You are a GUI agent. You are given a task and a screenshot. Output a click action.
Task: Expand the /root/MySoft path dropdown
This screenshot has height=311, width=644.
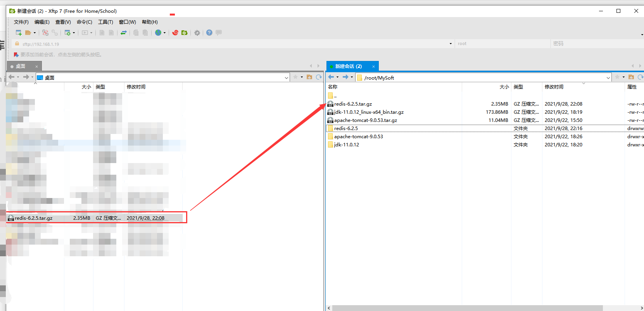tap(608, 78)
